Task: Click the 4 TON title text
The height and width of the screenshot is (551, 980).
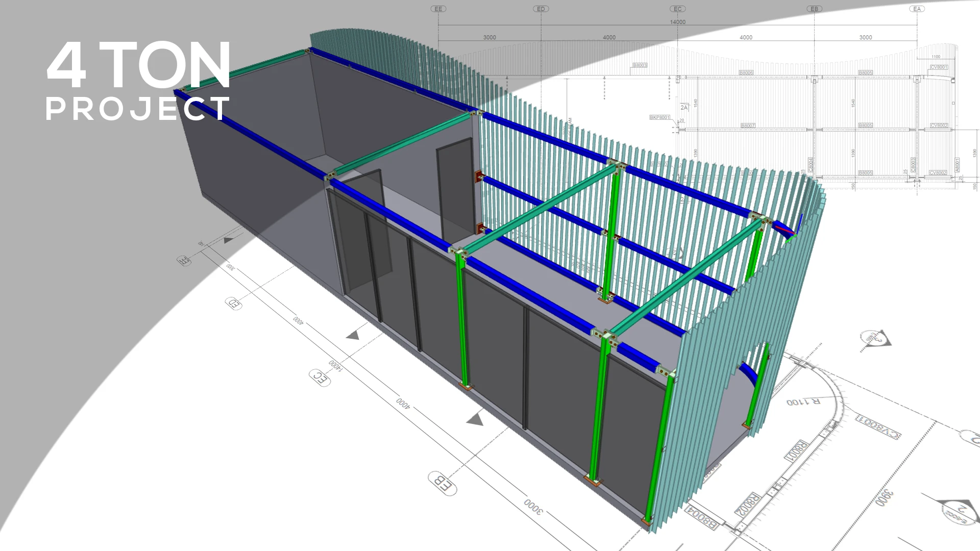Action: [139, 65]
